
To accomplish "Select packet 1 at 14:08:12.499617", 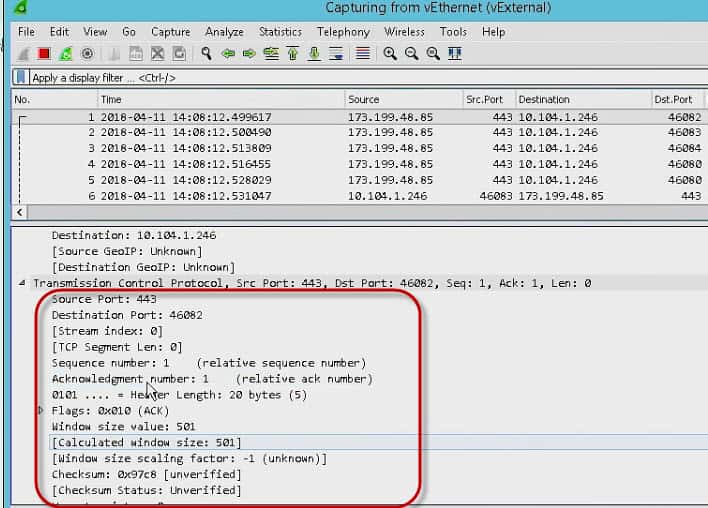I will coord(360,117).
